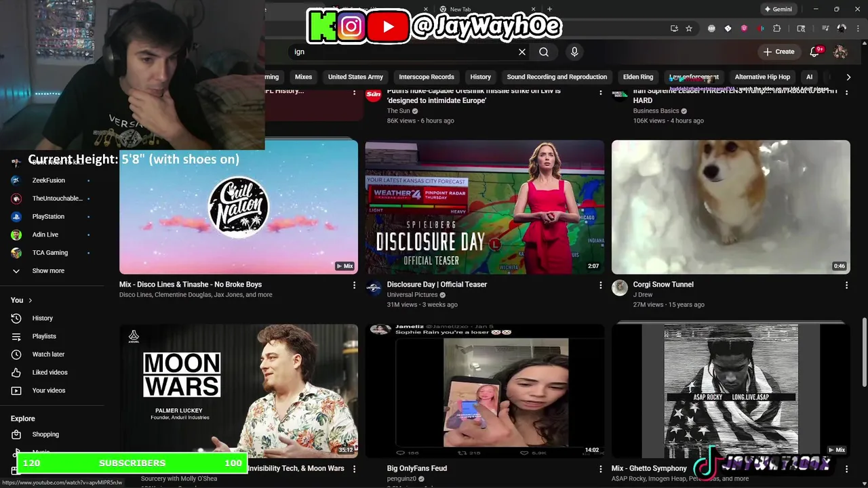Select the Alternative Hip Hop chip
Image resolution: width=868 pixels, height=488 pixels.
tap(762, 77)
